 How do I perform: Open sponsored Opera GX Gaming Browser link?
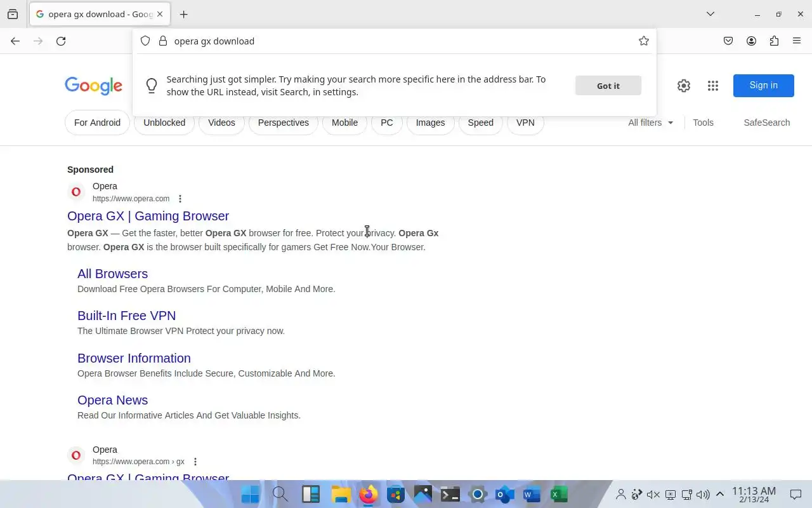(148, 216)
